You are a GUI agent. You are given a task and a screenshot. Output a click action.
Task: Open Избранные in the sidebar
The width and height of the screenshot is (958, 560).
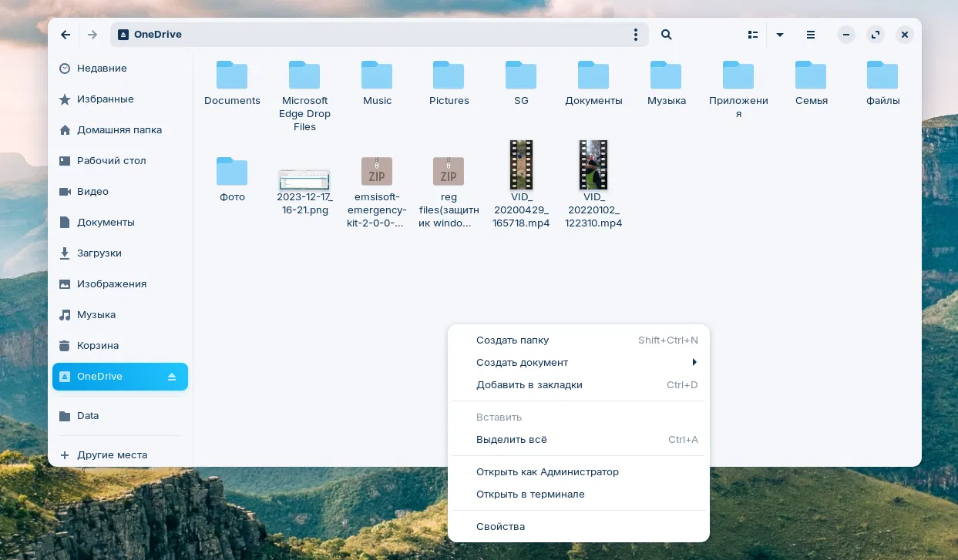120,99
